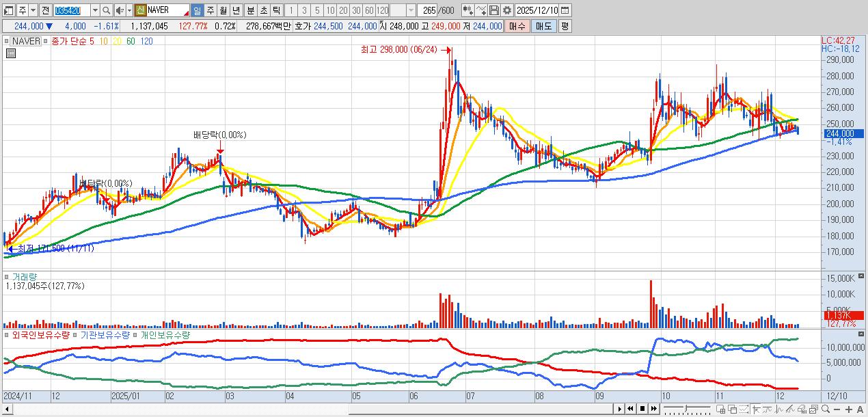Zoom in chart with plus icon
The height and width of the screenshot is (417, 868).
[849, 409]
